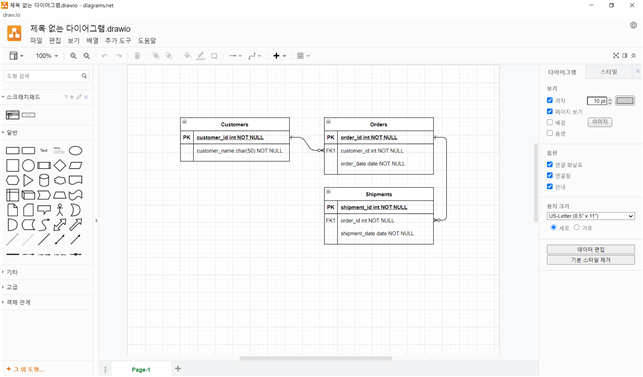Image resolution: width=643 pixels, height=377 pixels.
Task: Click the fill color bucket icon
Action: pyautogui.click(x=187, y=56)
